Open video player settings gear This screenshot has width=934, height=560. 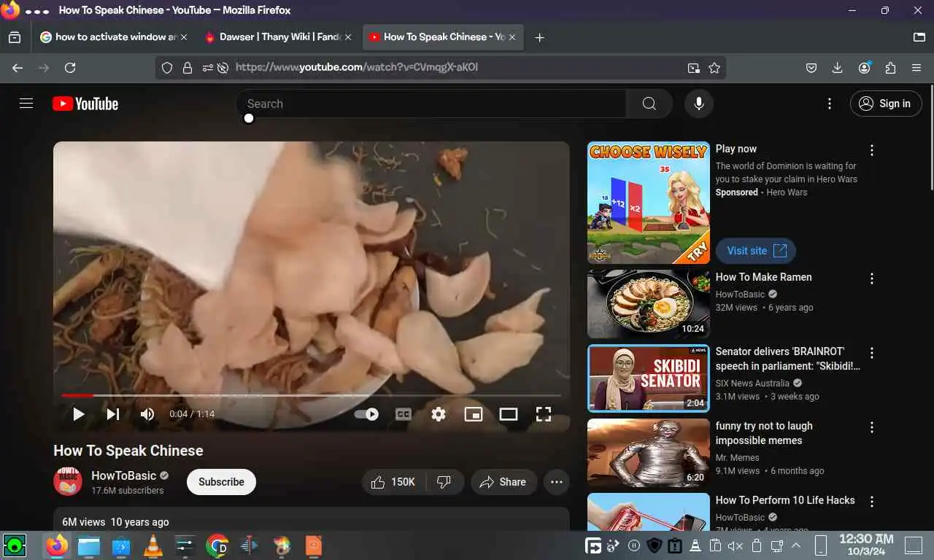pos(439,414)
